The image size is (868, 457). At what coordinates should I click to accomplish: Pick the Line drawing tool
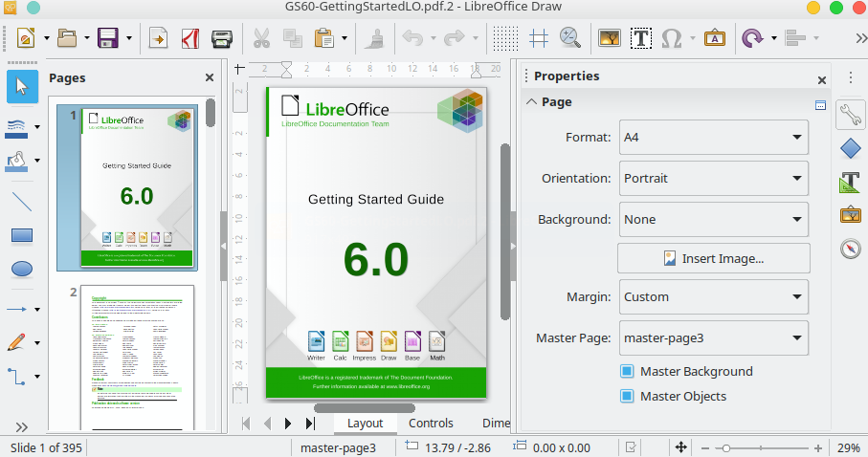(x=21, y=202)
